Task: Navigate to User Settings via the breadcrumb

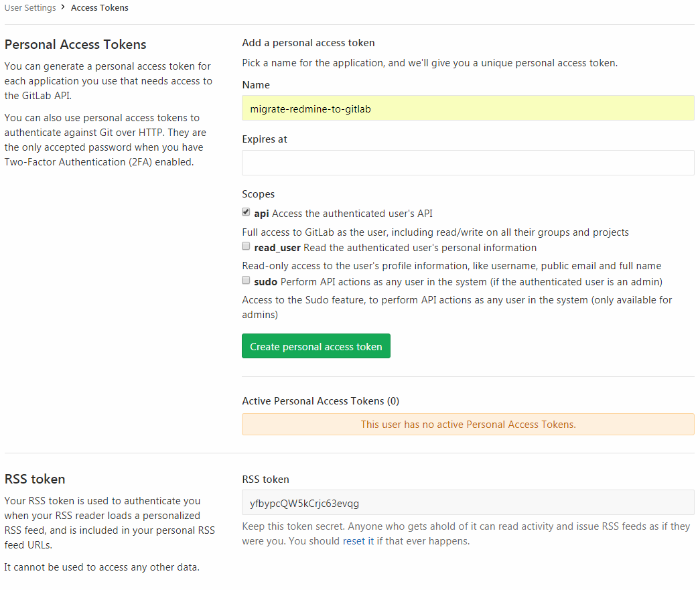Action: click(29, 7)
